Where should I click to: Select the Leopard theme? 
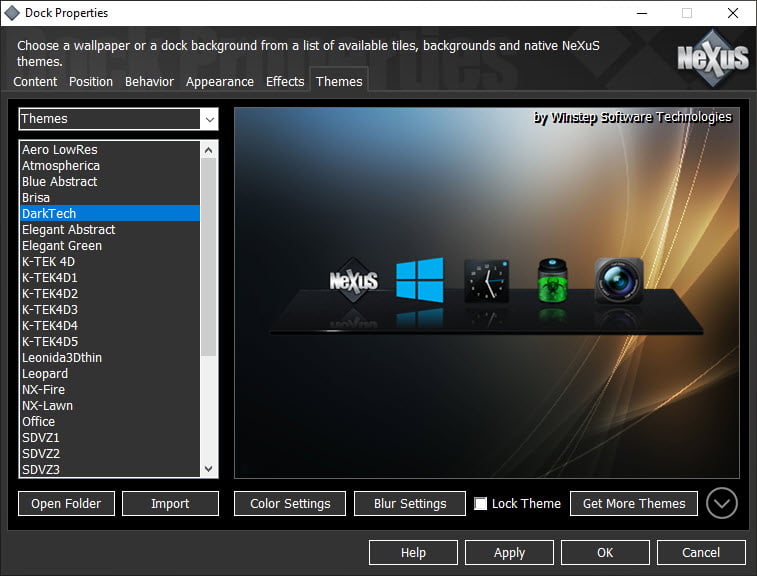coord(110,373)
